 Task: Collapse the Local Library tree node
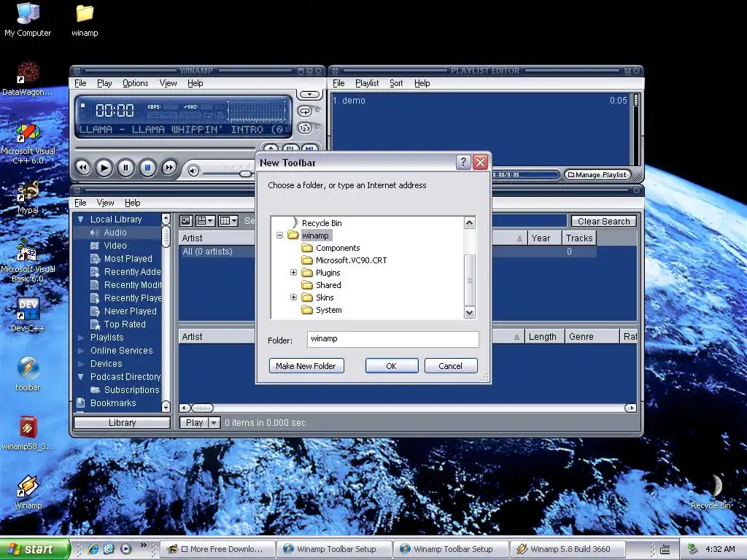80,219
